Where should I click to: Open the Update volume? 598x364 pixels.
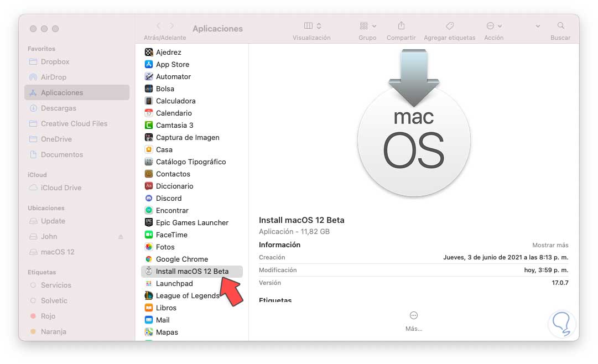77,221
